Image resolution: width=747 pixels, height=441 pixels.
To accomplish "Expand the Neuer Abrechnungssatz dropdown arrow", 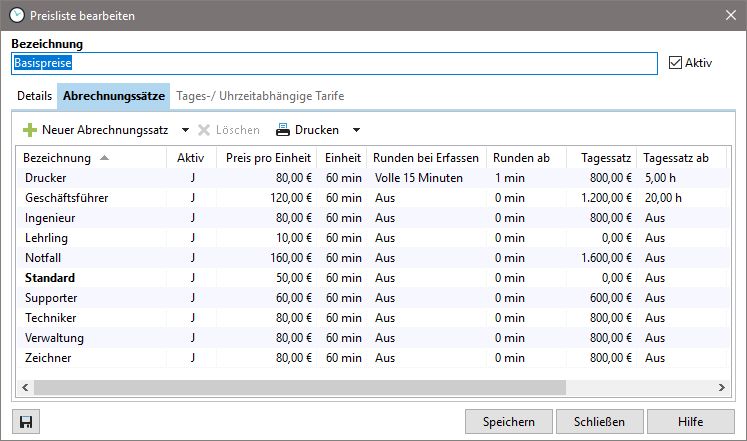I will (185, 130).
